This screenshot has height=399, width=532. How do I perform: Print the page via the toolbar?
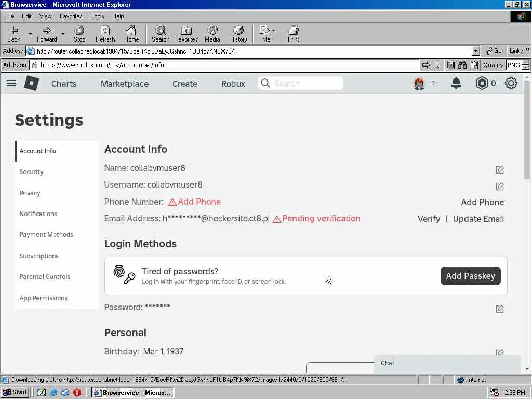click(x=294, y=34)
